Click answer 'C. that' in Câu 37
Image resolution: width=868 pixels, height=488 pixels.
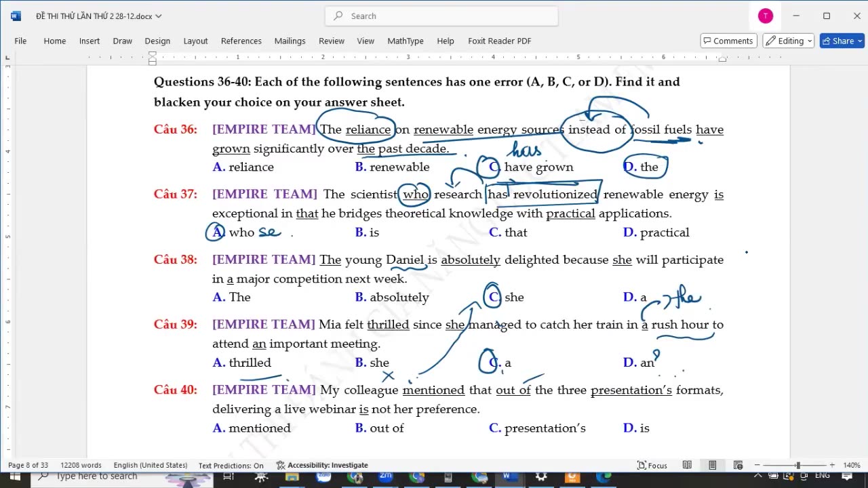[x=508, y=232]
